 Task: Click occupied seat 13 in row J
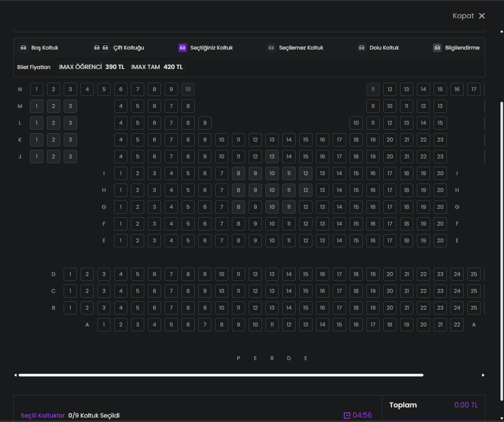[272, 157]
